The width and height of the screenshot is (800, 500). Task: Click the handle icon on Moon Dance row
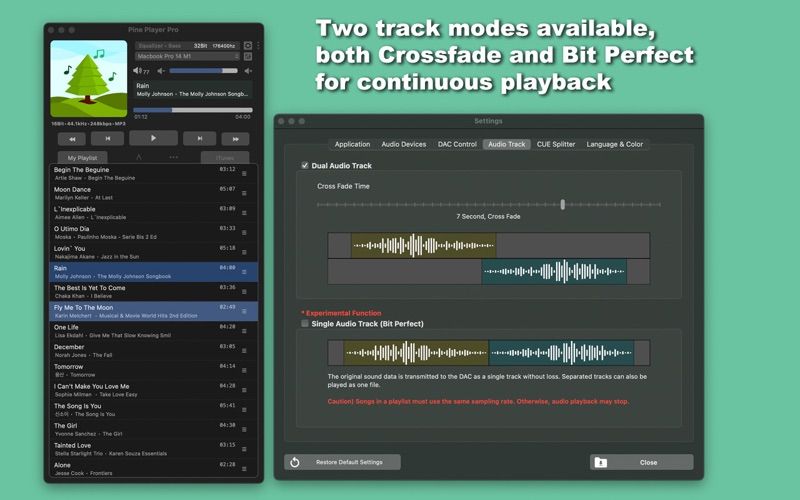244,193
